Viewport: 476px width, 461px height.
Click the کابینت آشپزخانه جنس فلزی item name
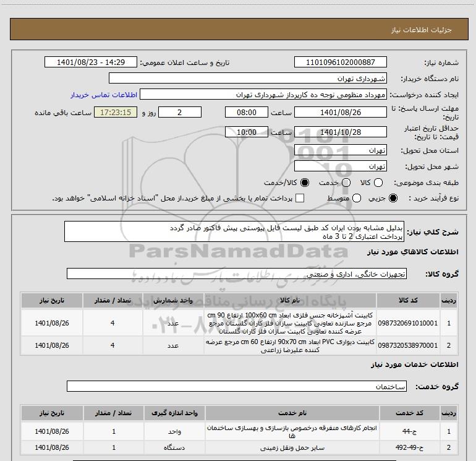point(290,323)
